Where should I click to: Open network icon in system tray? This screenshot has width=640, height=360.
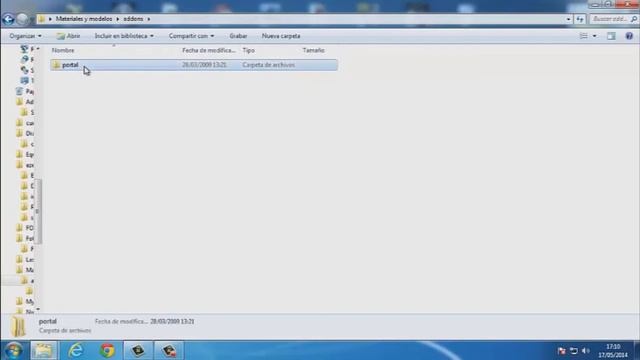click(x=573, y=351)
